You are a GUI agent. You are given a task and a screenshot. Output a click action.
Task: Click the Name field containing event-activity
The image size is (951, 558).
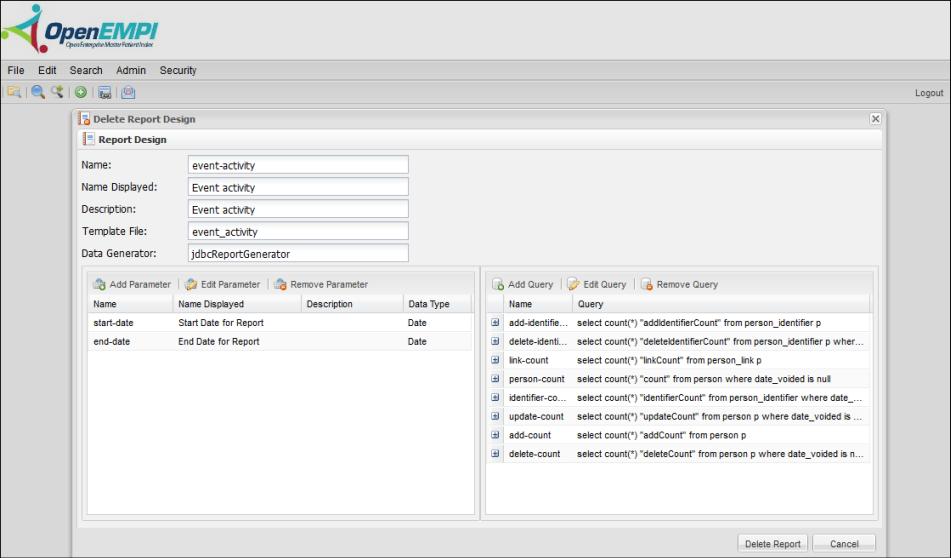298,165
